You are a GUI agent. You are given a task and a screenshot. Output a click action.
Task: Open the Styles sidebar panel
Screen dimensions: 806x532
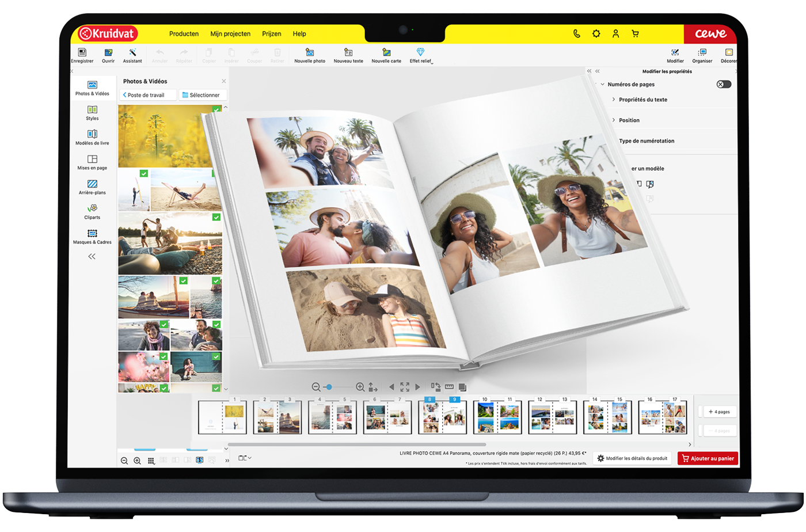coord(92,113)
